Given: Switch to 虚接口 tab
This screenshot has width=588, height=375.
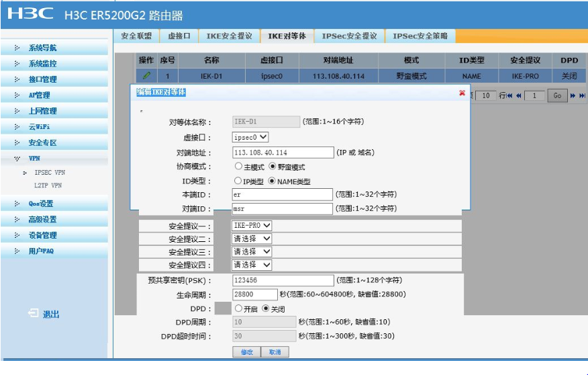Looking at the screenshot, I should (179, 36).
